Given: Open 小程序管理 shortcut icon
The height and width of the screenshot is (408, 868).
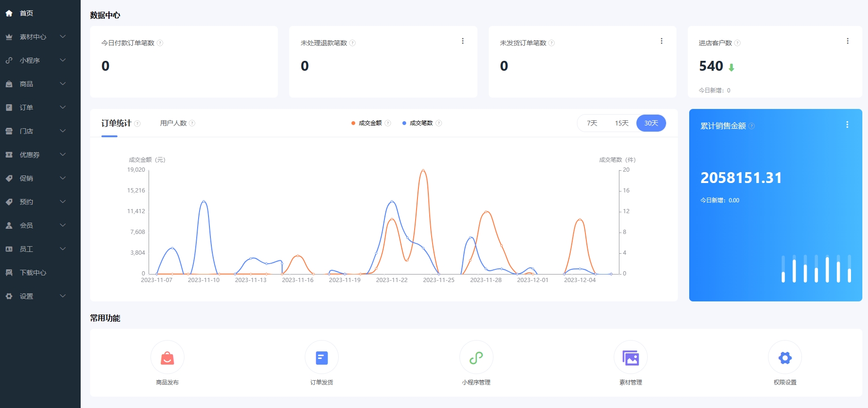Looking at the screenshot, I should (476, 358).
